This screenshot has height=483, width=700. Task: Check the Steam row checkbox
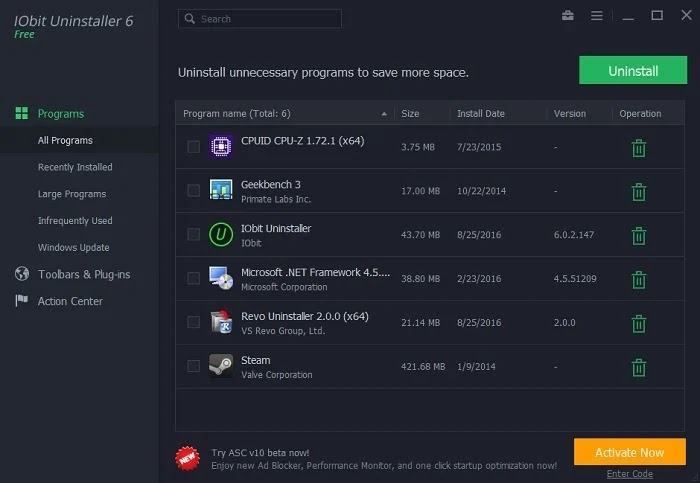[193, 366]
